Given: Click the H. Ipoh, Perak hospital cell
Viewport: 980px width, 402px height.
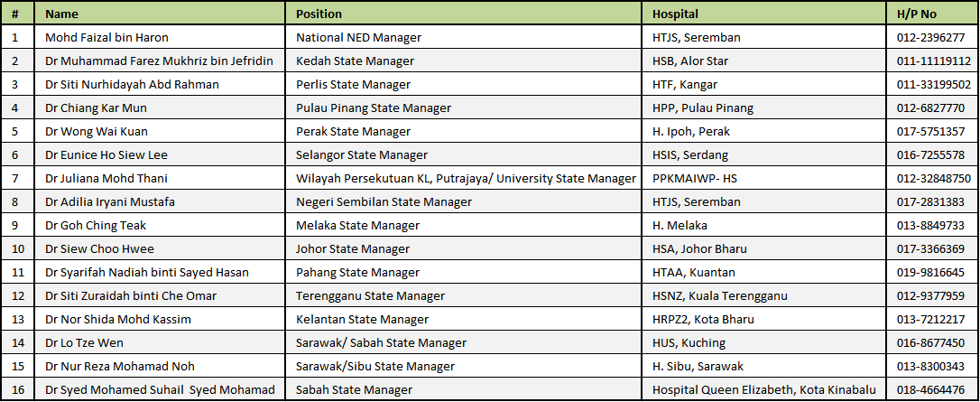Looking at the screenshot, I should point(764,131).
